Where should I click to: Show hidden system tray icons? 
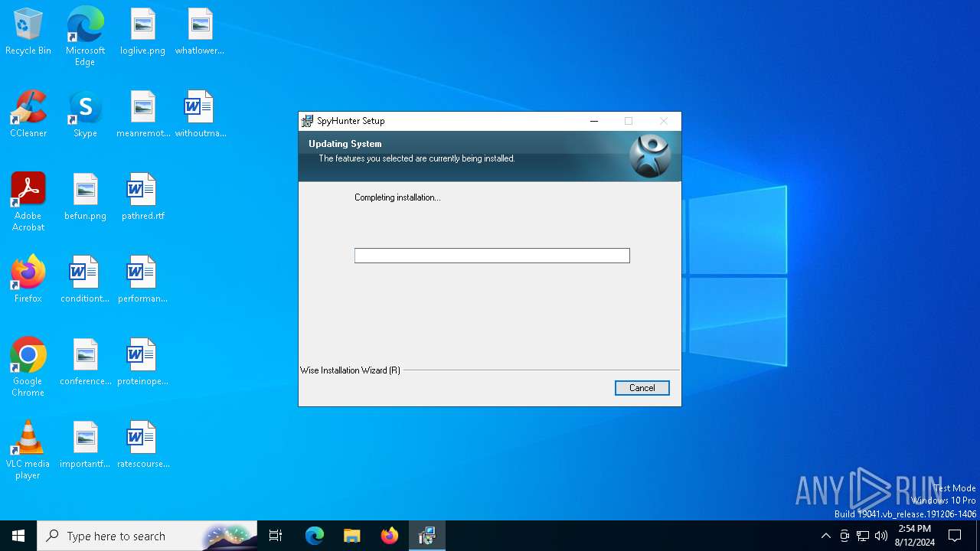pos(825,536)
